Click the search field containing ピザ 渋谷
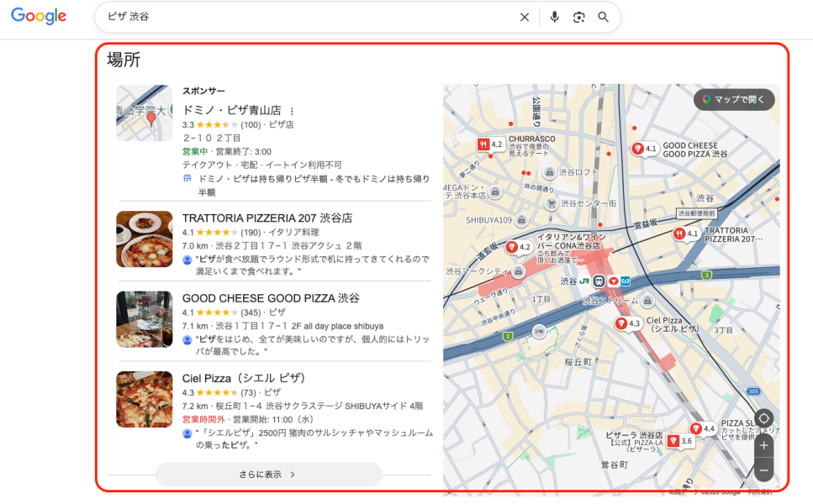The image size is (813, 504). pos(252,17)
